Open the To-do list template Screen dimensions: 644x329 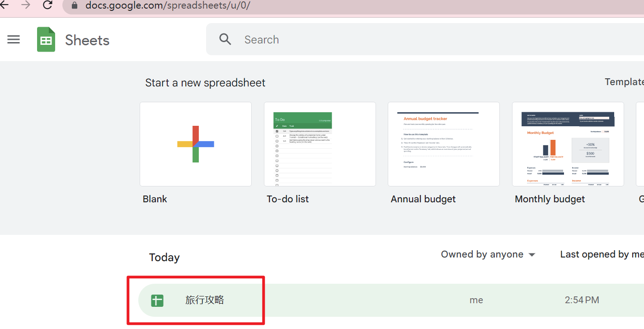coord(320,144)
